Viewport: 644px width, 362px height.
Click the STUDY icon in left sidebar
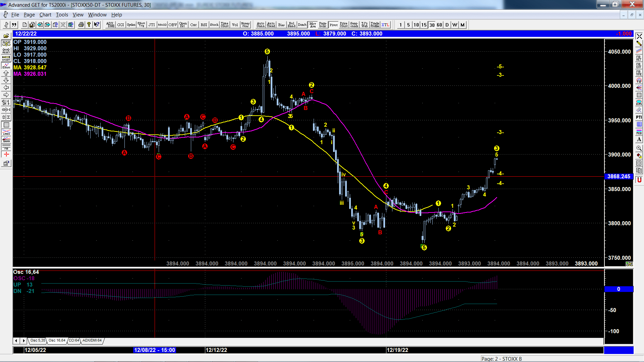pos(6,58)
